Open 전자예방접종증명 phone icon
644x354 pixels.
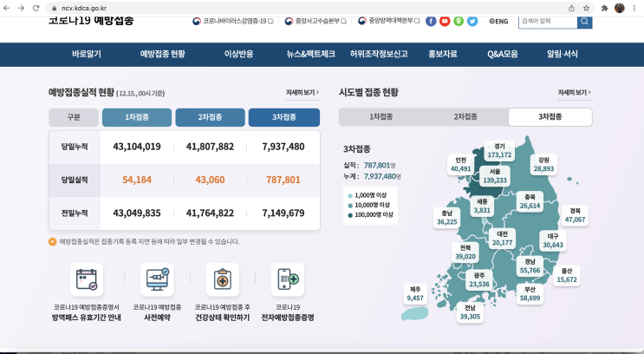tap(288, 279)
